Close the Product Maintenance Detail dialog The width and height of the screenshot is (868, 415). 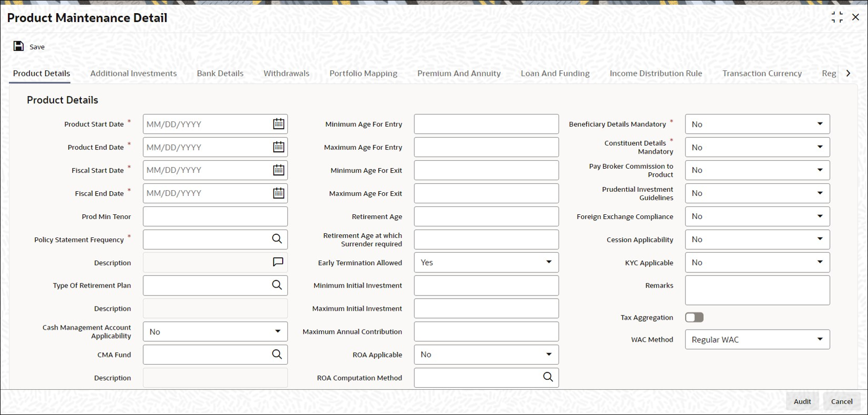tap(855, 17)
